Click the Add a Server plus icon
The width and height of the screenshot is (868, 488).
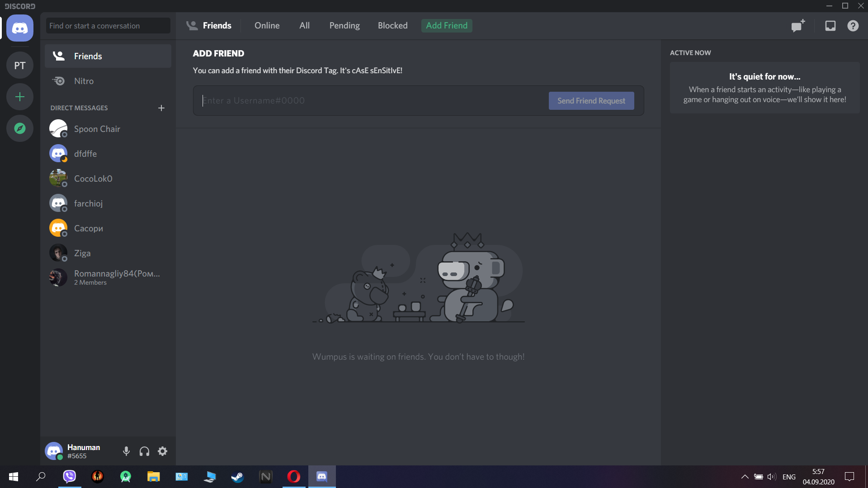[20, 97]
